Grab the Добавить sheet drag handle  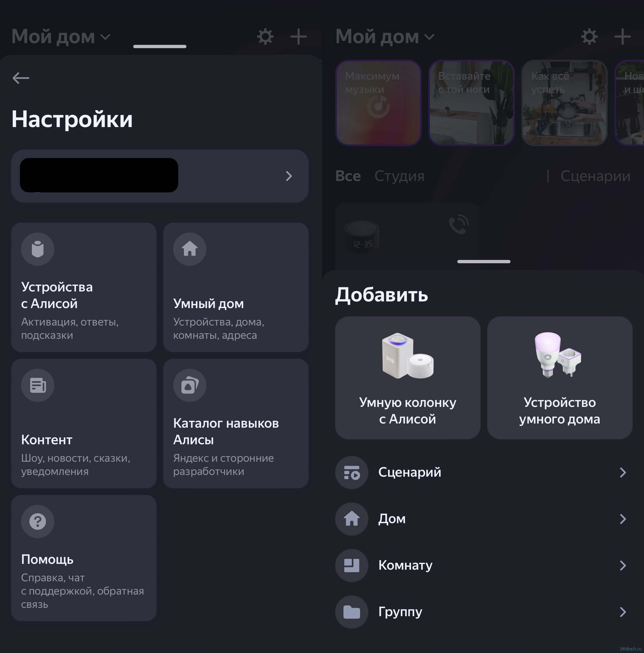[x=484, y=261]
